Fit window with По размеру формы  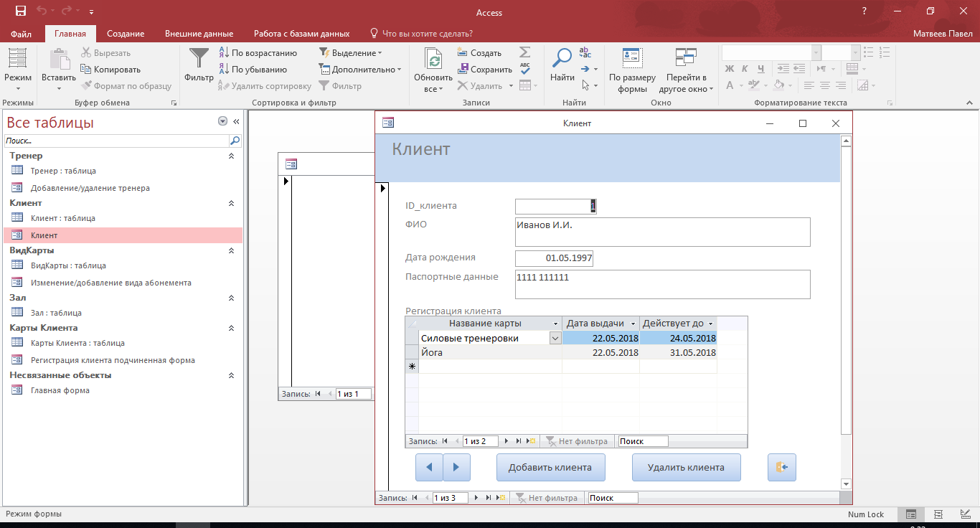tap(632, 70)
